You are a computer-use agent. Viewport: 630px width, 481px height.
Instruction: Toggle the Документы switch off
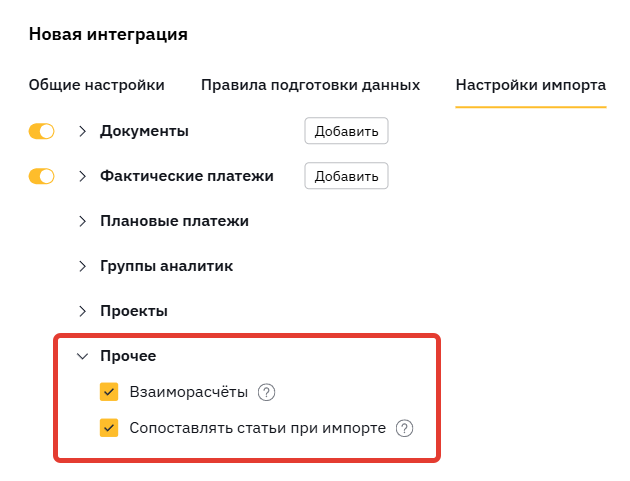coord(41,131)
